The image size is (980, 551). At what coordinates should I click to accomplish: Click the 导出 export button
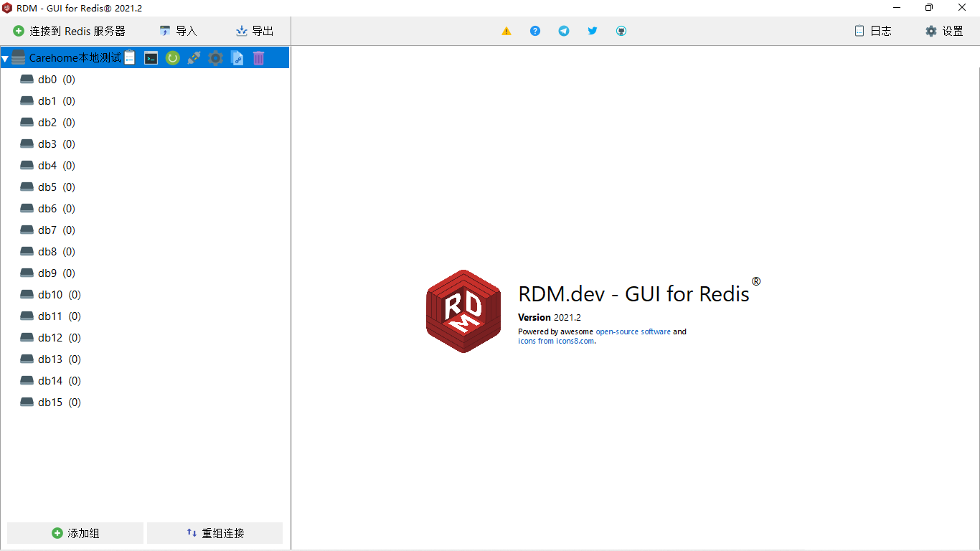pyautogui.click(x=255, y=31)
